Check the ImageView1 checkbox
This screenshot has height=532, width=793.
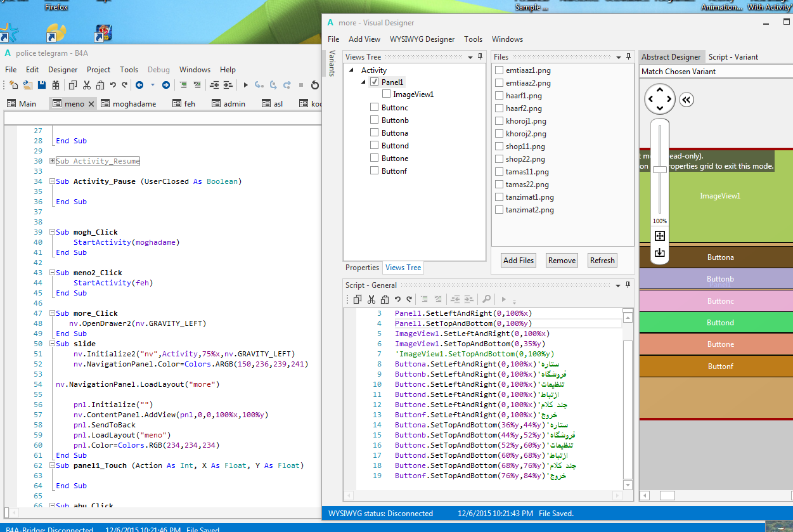point(386,94)
